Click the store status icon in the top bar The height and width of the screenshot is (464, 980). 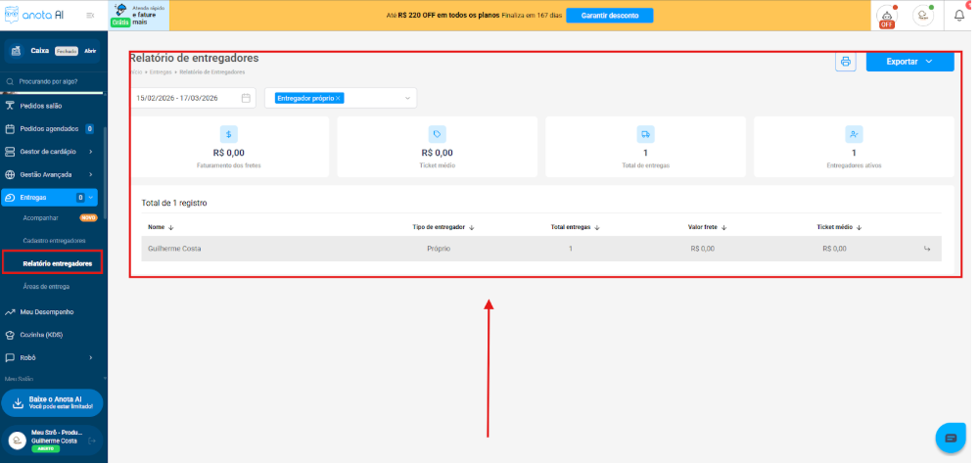click(922, 16)
